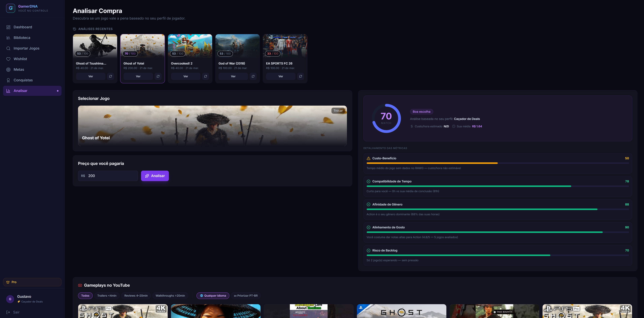Refresh the God of War (2018) analysis
644x318 pixels.
point(253,76)
